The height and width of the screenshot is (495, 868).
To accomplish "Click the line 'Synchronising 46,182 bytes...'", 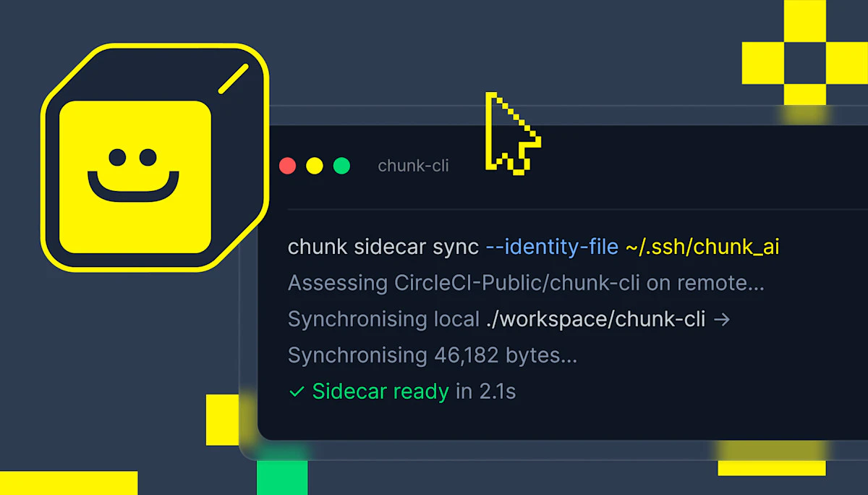I will pyautogui.click(x=433, y=355).
